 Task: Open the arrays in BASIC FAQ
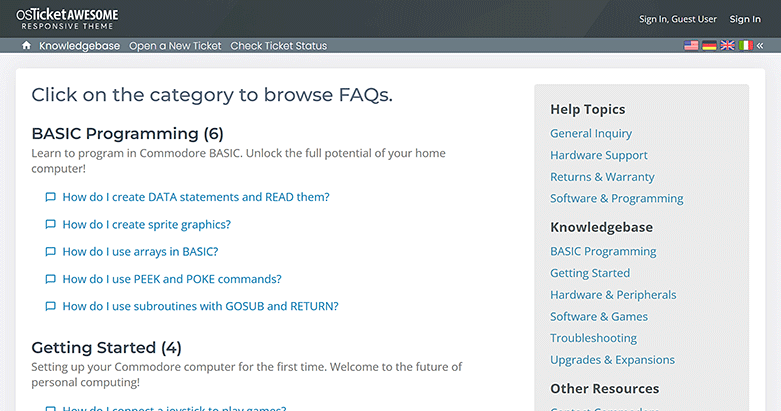click(140, 252)
